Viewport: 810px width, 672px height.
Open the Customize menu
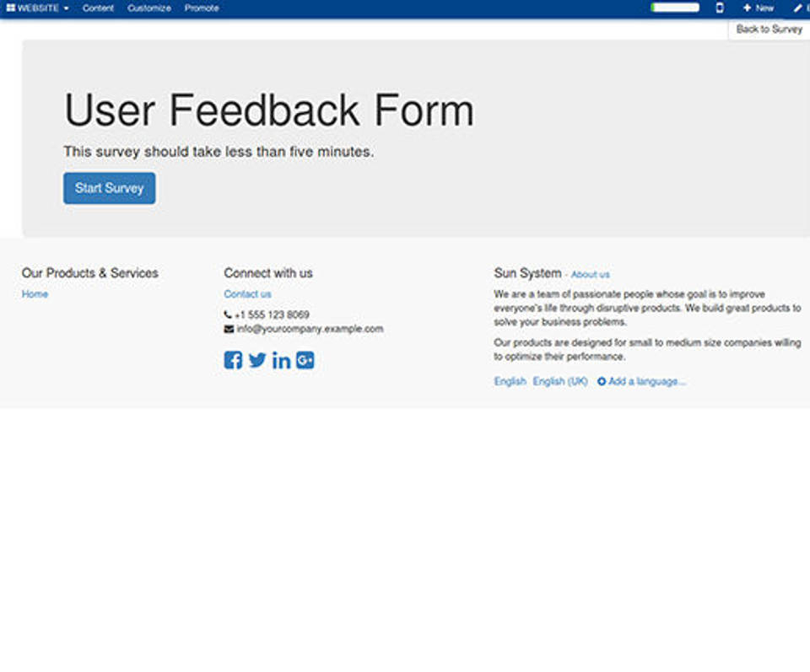pos(148,8)
